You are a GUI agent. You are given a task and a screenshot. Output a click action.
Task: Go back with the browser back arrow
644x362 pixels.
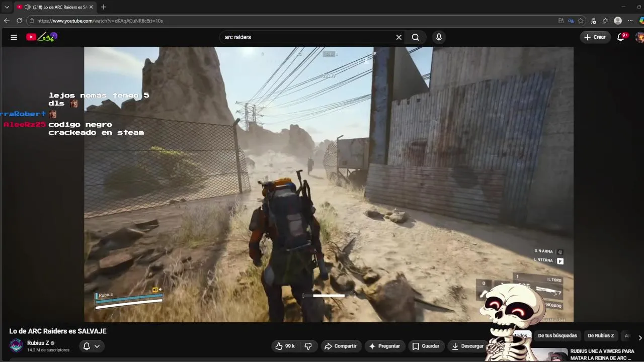tap(7, 21)
